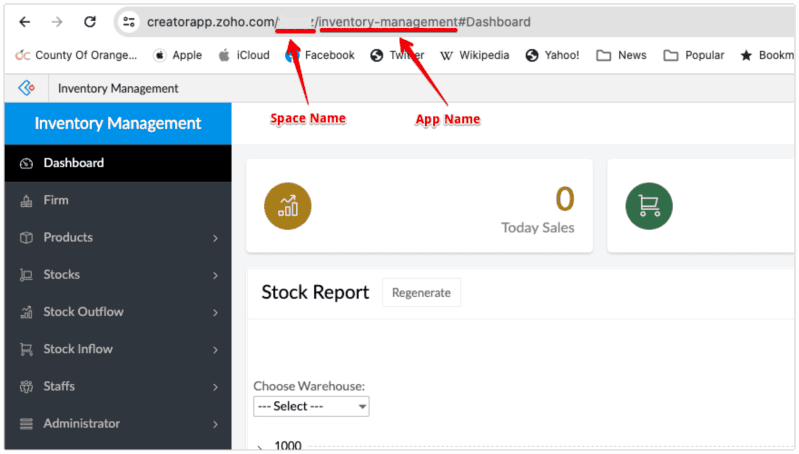Viewport: 799px width, 454px height.
Task: Click the Regenerate button
Action: pos(421,293)
